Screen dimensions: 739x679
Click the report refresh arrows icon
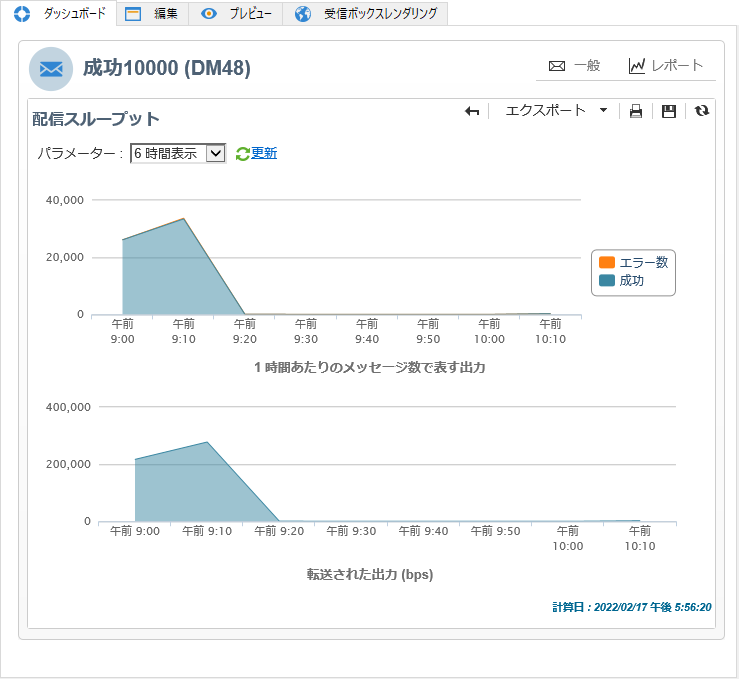click(702, 111)
